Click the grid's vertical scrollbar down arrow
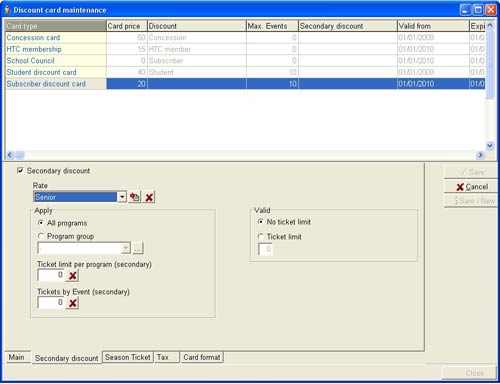Image resolution: width=500 pixels, height=384 pixels. [490, 145]
